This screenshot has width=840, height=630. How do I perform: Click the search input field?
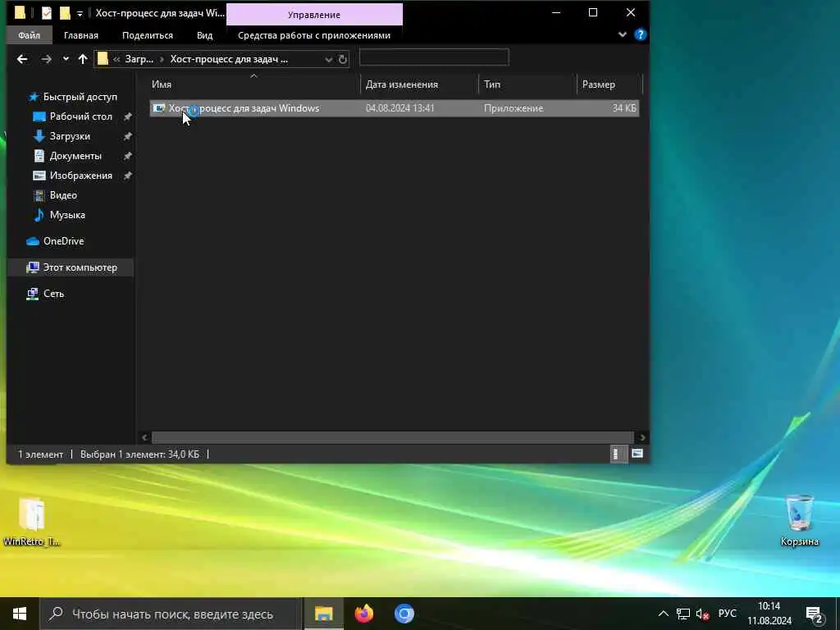(434, 57)
